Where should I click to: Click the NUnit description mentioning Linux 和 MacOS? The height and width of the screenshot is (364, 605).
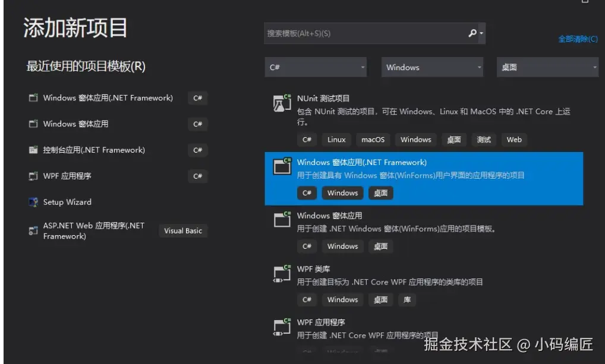pyautogui.click(x=433, y=116)
